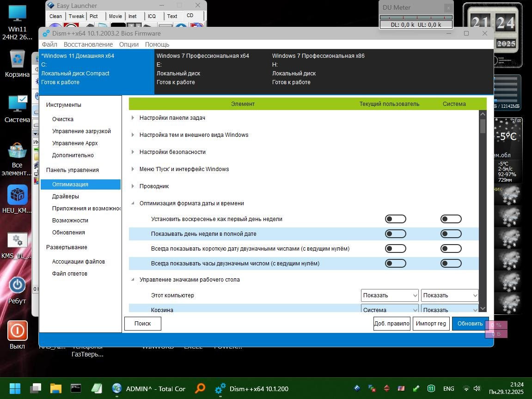Image resolution: width=532 pixels, height=399 pixels.
Task: Select Ассоциации файлов in sidebar
Action: coord(79,261)
